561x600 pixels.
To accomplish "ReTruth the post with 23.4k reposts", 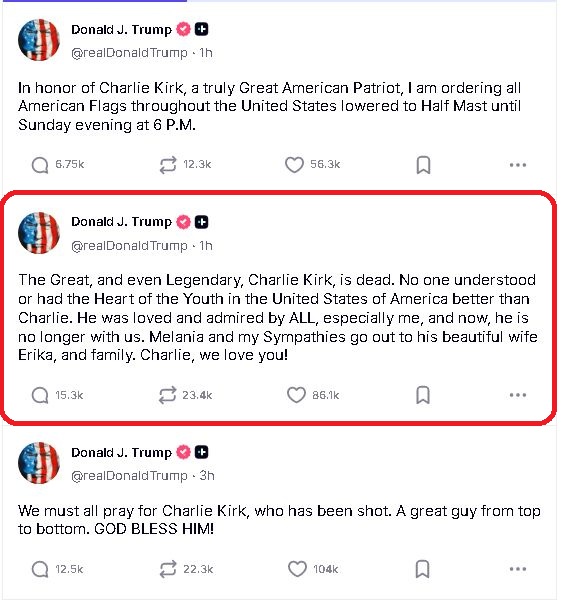I will [x=168, y=395].
